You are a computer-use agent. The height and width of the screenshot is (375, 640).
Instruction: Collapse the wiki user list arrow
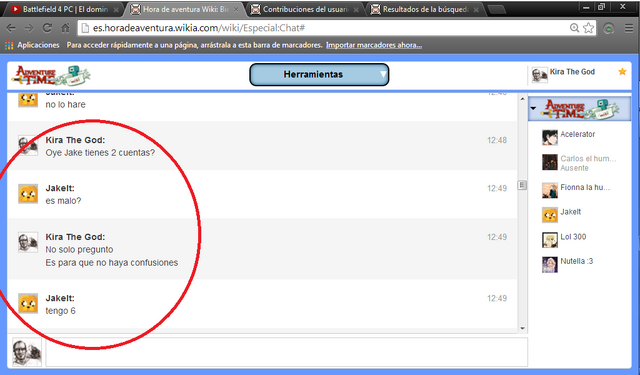533,109
